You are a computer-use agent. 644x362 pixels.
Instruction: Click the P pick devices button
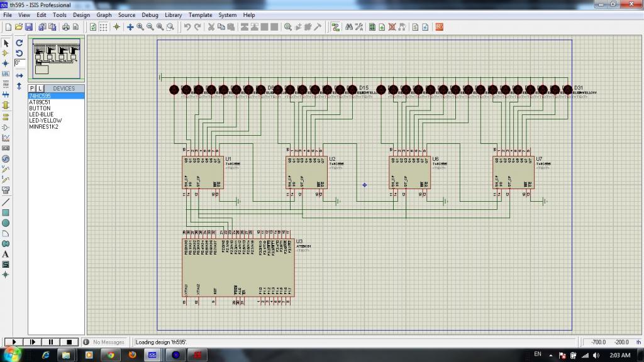coord(32,89)
